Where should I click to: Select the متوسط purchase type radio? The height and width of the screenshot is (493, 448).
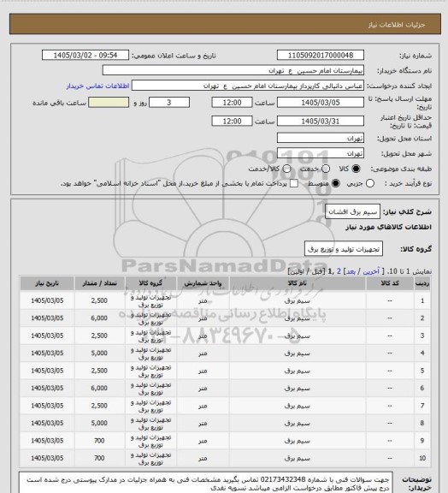[336, 183]
